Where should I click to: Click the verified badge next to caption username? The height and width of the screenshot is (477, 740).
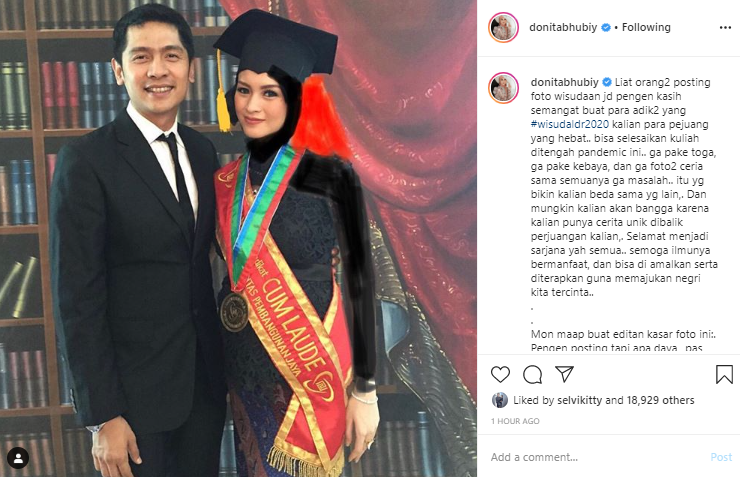pyautogui.click(x=606, y=82)
